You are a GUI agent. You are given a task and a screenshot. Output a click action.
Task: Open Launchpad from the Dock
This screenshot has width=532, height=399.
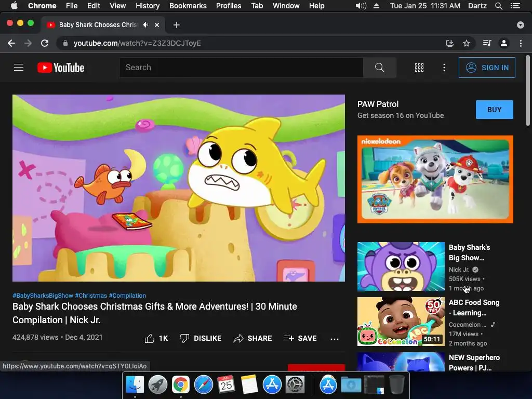(158, 385)
